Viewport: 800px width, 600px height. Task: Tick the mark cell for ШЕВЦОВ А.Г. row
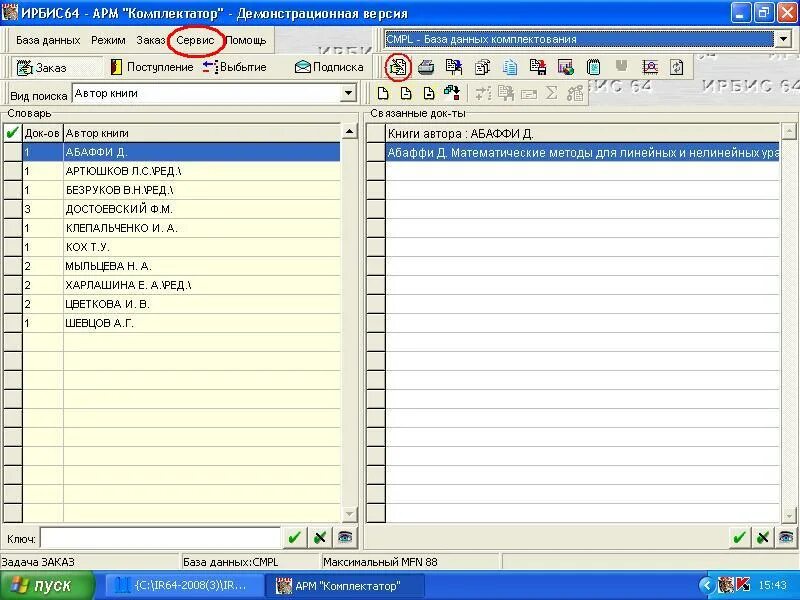(x=12, y=323)
